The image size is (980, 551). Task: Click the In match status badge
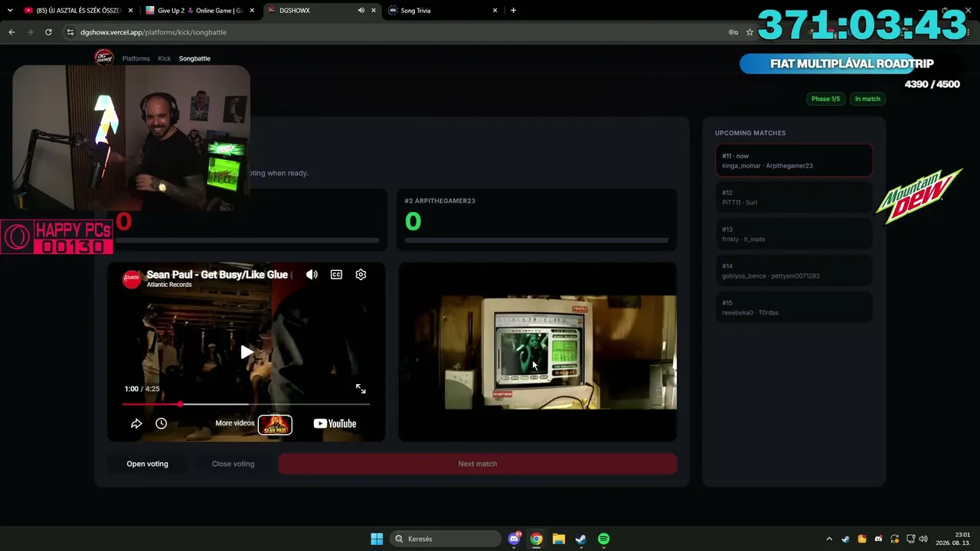[x=867, y=99]
